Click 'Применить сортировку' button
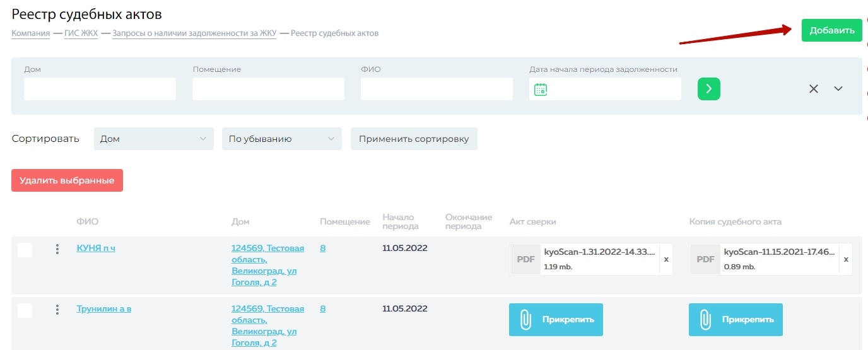The height and width of the screenshot is (350, 868). pos(414,139)
